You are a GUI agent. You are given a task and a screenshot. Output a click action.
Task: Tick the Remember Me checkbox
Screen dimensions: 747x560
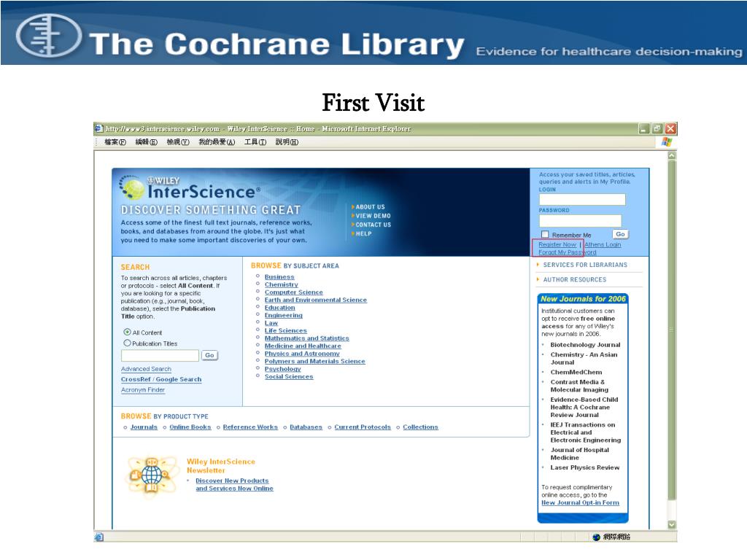click(545, 234)
